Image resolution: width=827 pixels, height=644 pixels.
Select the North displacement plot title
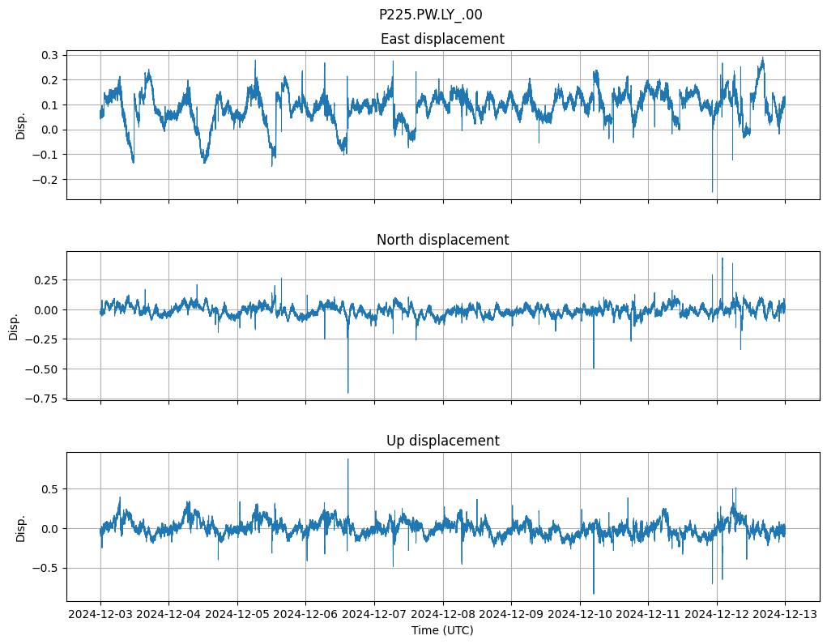coord(442,240)
